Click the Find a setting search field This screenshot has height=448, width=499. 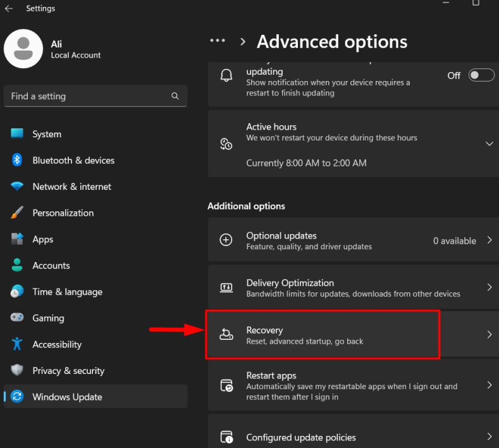point(89,96)
